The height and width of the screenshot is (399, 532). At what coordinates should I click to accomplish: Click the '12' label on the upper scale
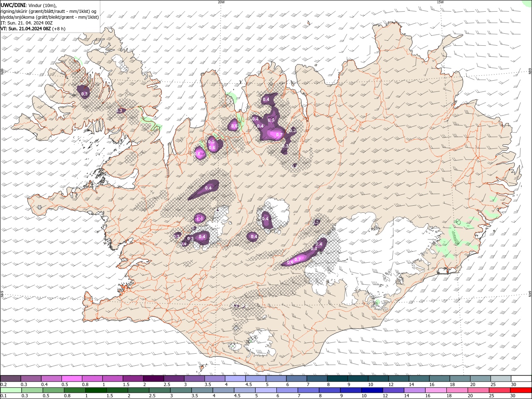click(391, 384)
